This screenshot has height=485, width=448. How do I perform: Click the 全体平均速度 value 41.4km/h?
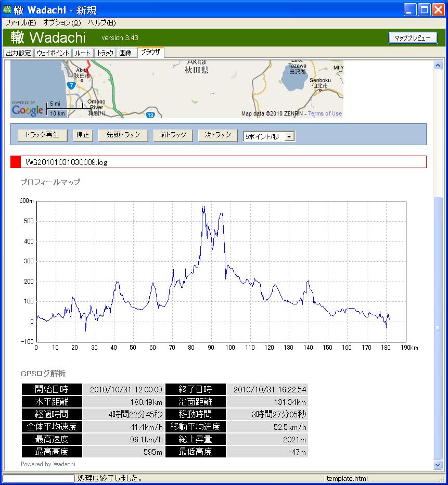click(x=124, y=427)
